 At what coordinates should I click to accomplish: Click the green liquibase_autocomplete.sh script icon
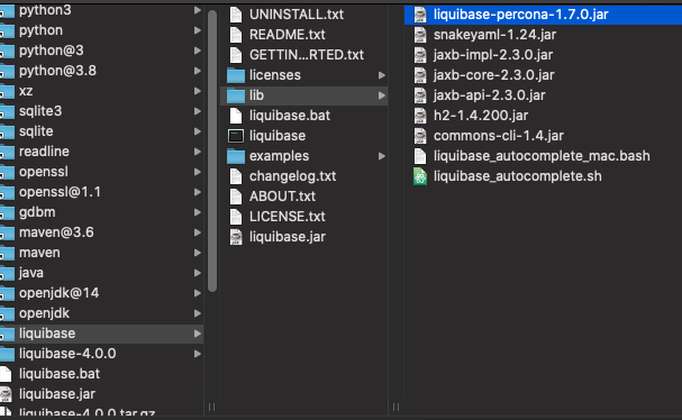point(420,176)
